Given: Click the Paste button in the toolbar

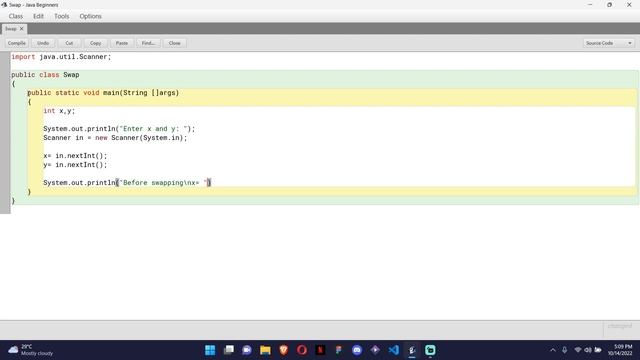Looking at the screenshot, I should [x=122, y=43].
